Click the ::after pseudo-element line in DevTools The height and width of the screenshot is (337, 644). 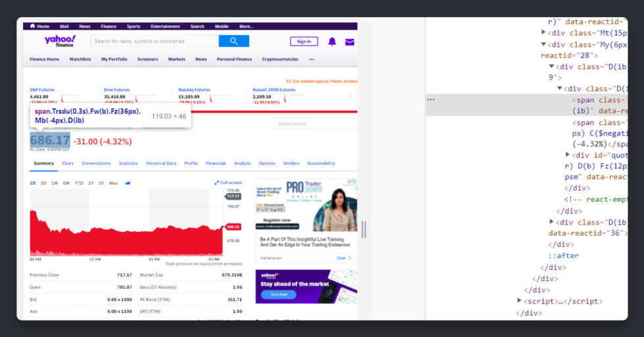pos(564,256)
